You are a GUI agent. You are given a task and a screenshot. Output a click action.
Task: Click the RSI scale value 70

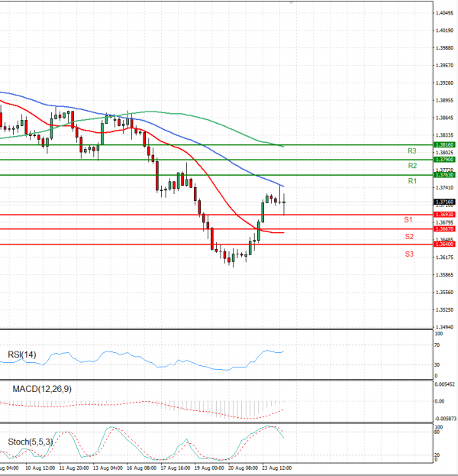(437, 345)
